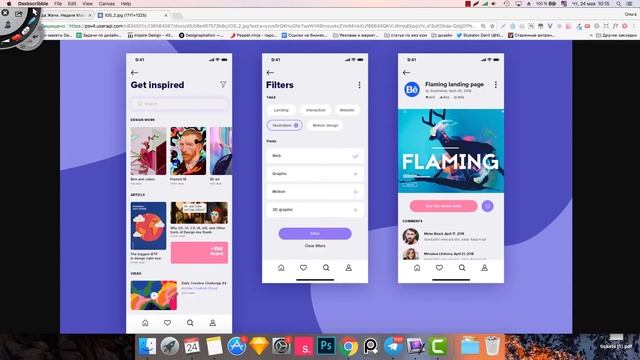Screen dimensions: 640x360
Task: Open System Preferences from the Dock
Action: pos(281,346)
